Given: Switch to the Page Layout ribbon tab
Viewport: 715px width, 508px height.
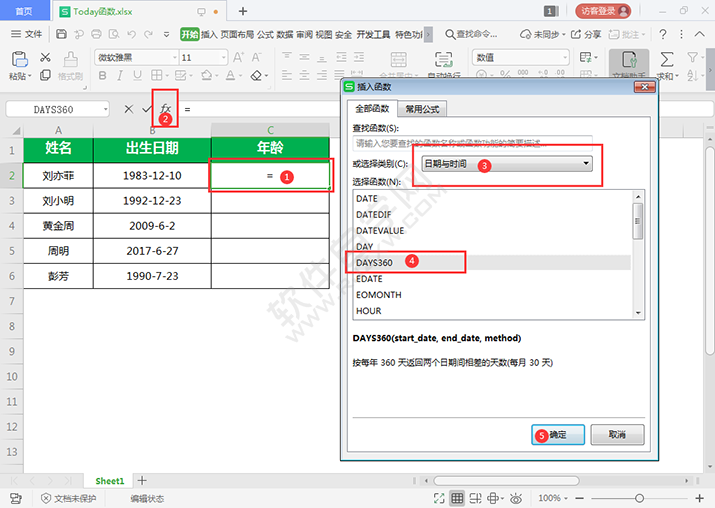Looking at the screenshot, I should [237, 34].
